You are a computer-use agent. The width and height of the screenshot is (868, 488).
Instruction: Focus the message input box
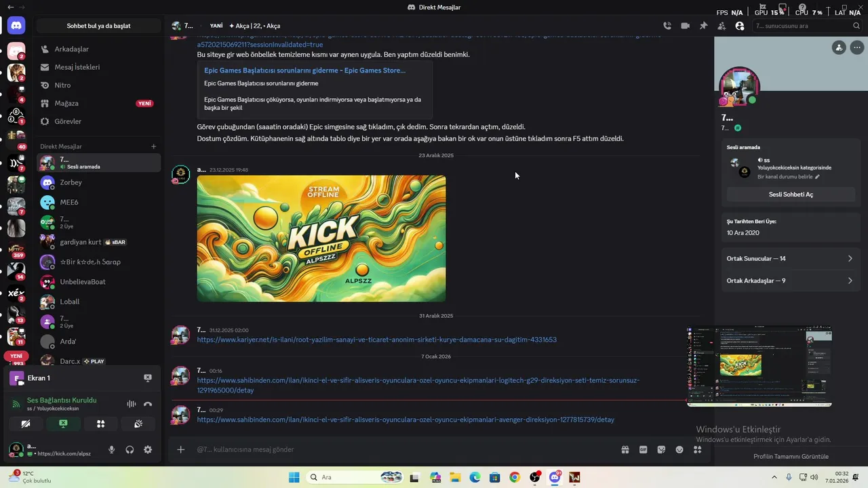click(x=403, y=449)
